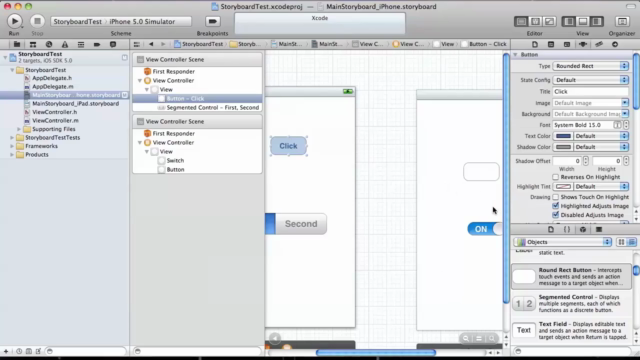Show the Breakpoint navigator

(97, 44)
